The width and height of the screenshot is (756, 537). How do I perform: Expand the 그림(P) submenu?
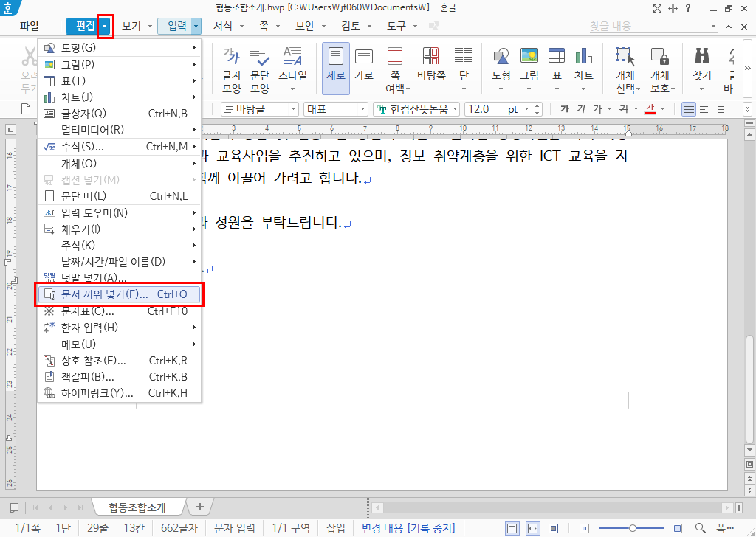(119, 64)
